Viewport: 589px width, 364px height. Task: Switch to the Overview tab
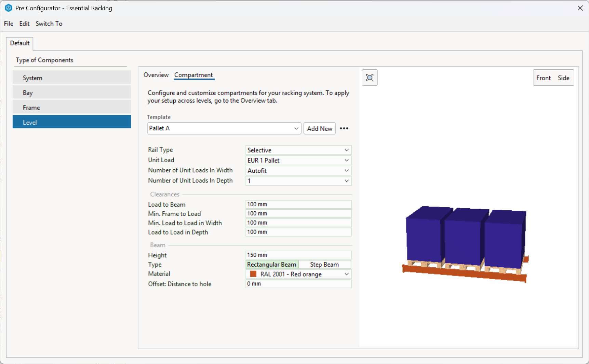coord(156,75)
